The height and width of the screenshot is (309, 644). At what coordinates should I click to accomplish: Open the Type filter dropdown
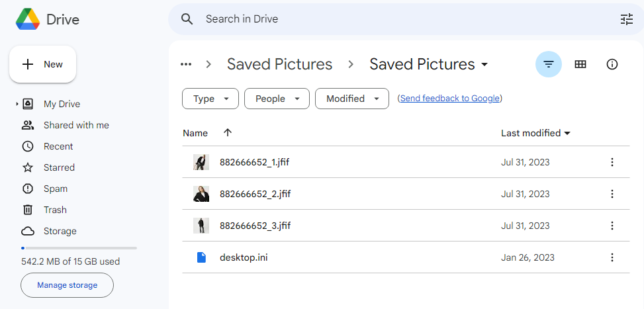point(210,99)
